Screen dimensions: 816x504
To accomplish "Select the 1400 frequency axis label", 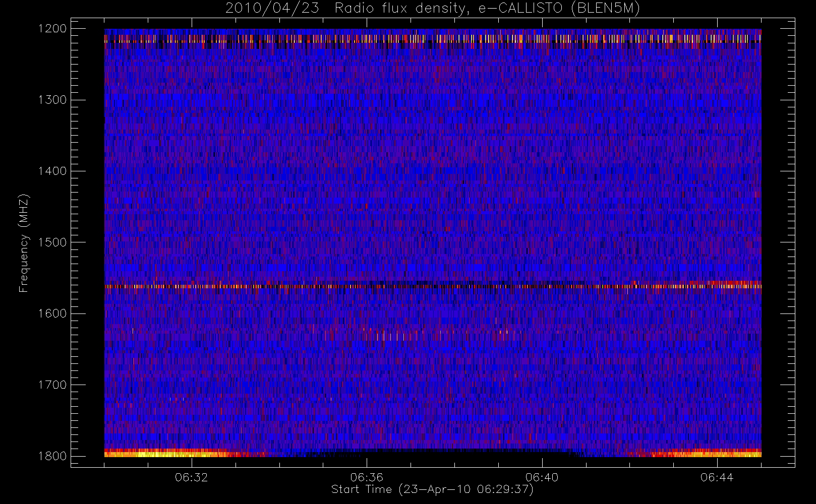I will point(52,171).
